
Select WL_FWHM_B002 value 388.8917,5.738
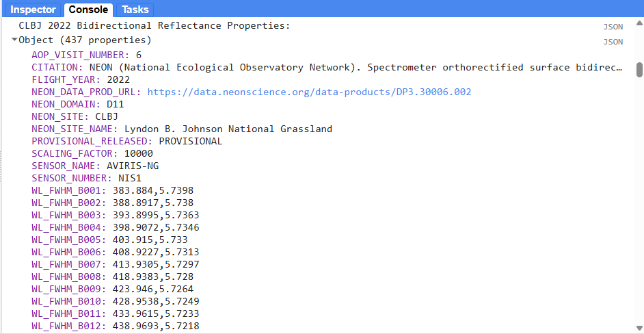152,203
